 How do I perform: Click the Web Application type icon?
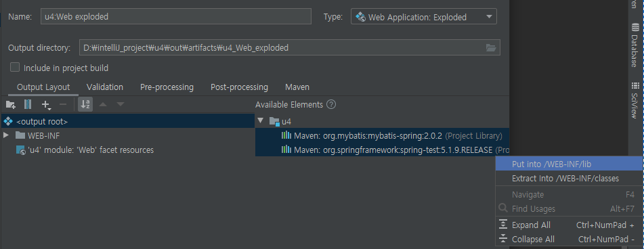(361, 17)
